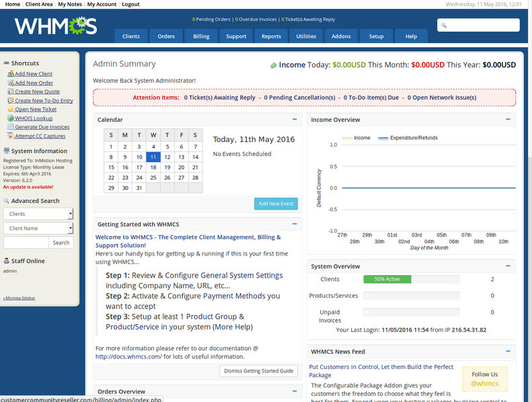Click 'Ticket(s) Awaiting Reply' in Attention Items
Viewport: 532px width, 402px height.
(x=219, y=97)
